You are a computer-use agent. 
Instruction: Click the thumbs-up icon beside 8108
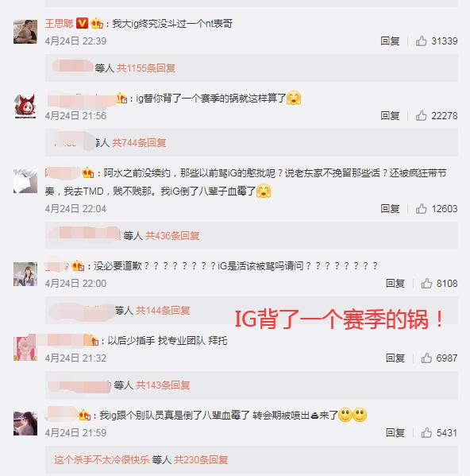(x=426, y=283)
